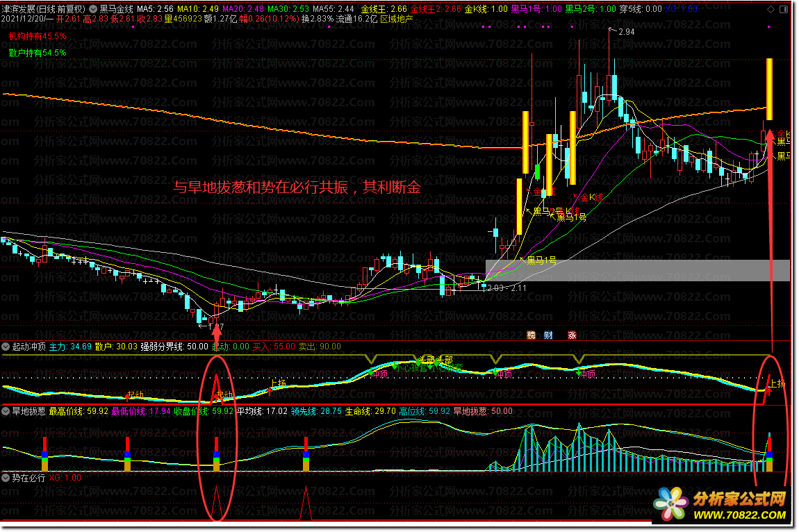Viewport: 799px width, 532px height.
Task: Click the 卖出: 90.00 label
Action: click(x=320, y=347)
